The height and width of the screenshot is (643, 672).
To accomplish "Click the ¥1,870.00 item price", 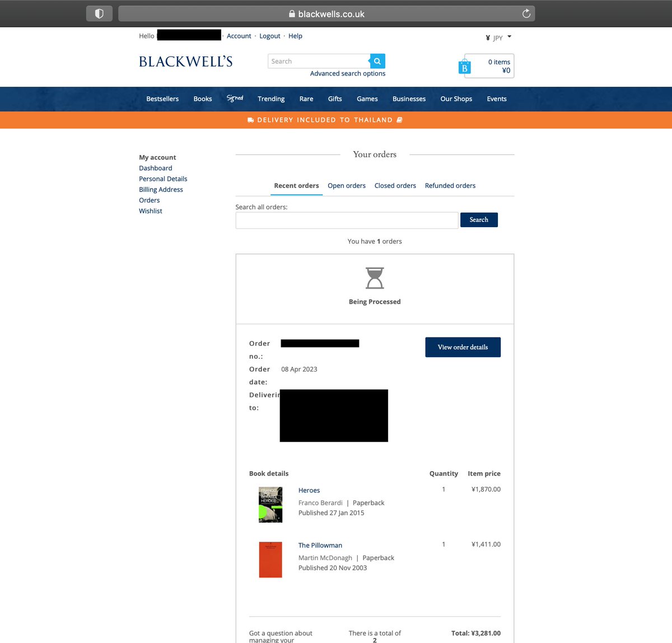I will (486, 489).
